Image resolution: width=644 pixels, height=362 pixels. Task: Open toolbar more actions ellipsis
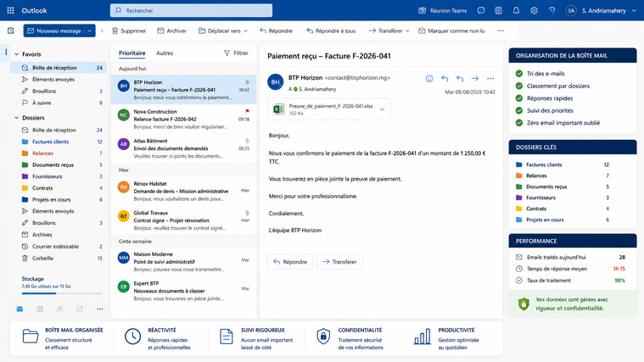pos(501,31)
